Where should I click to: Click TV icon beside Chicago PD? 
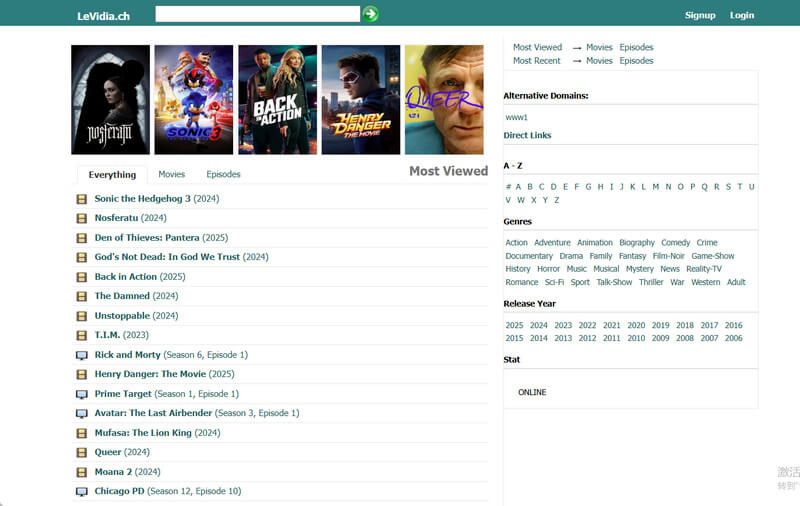[x=82, y=492]
